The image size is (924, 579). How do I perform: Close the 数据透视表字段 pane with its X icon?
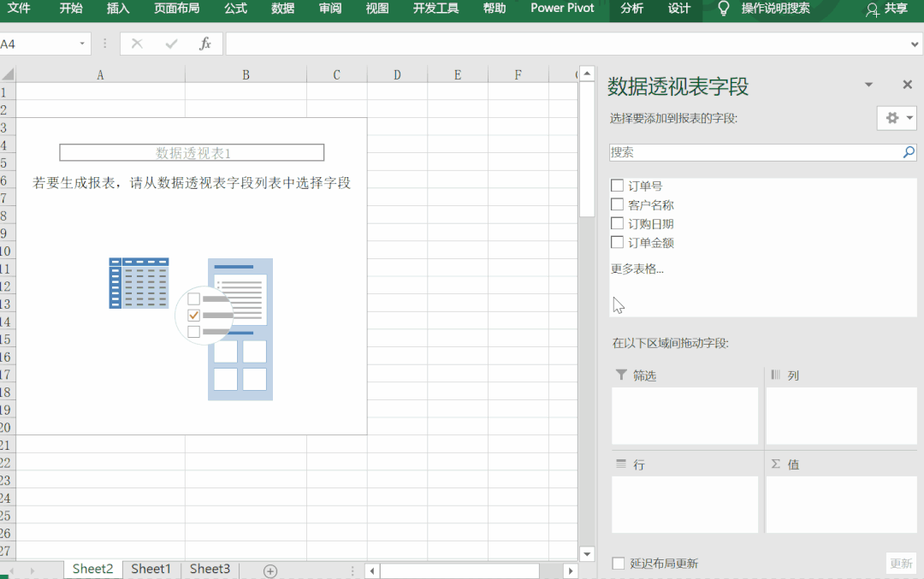[907, 85]
